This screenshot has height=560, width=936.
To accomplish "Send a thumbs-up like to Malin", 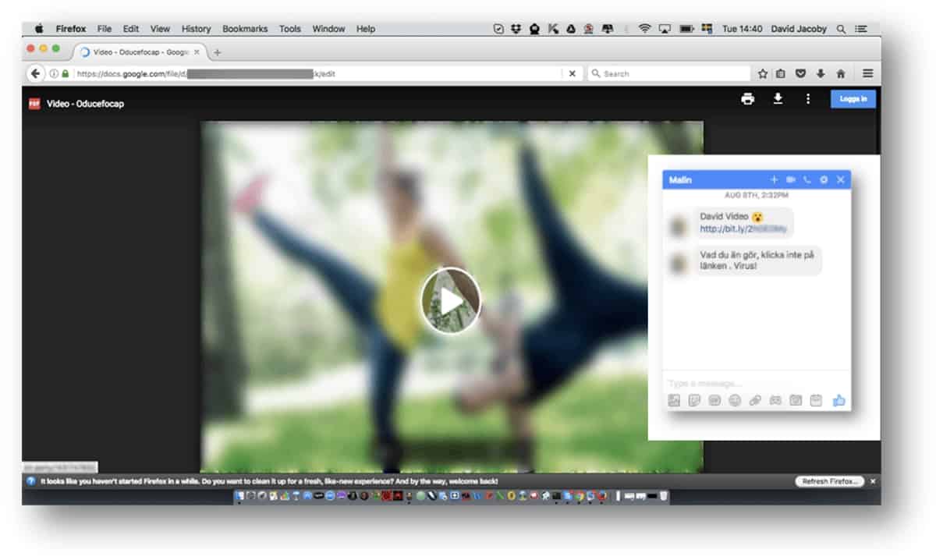I will point(839,400).
